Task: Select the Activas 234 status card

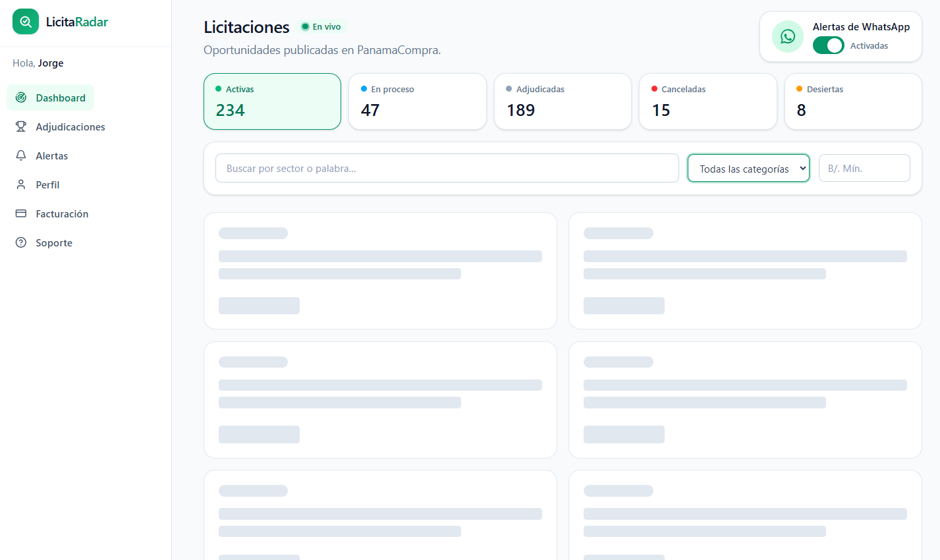Action: pyautogui.click(x=272, y=101)
